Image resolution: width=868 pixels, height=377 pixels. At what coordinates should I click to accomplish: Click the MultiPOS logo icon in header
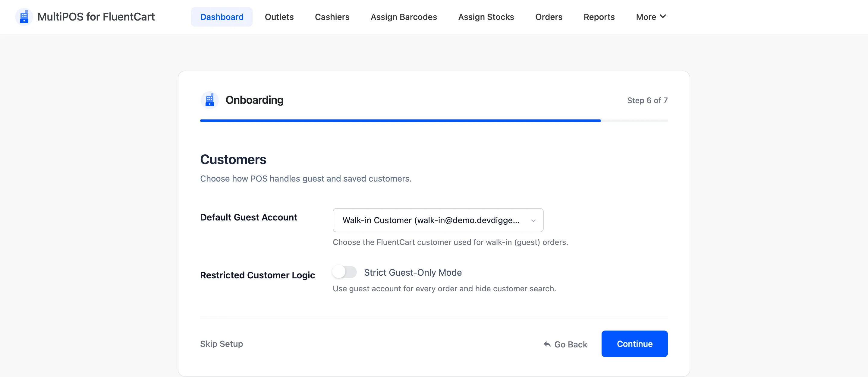click(x=24, y=17)
